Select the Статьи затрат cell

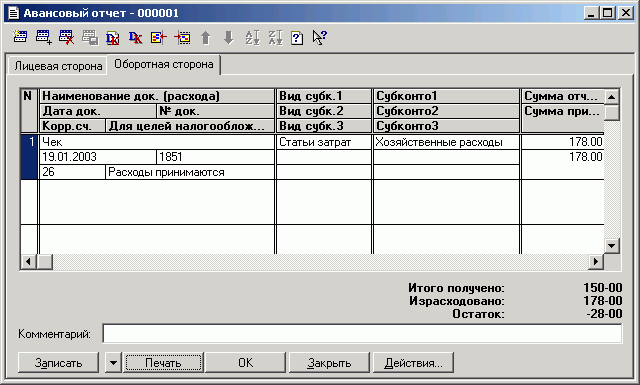coord(324,142)
